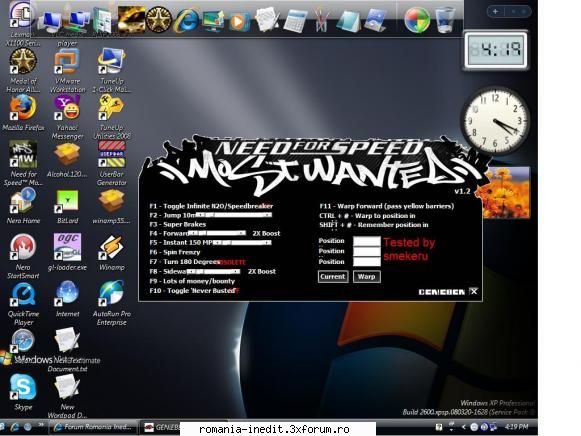Open the calculator icon in the top dock
This screenshot has height=436, width=581.
pos(295,20)
